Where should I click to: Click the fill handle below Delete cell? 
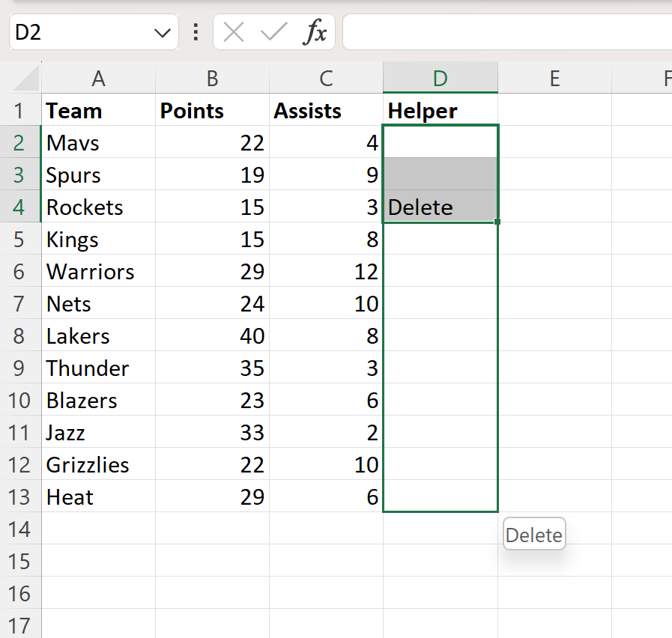[497, 222]
